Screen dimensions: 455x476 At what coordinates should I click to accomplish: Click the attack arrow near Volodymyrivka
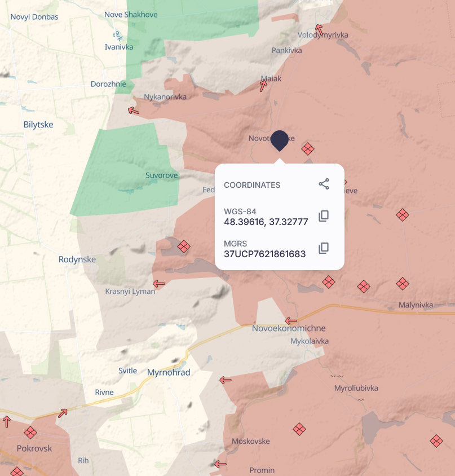tap(319, 30)
